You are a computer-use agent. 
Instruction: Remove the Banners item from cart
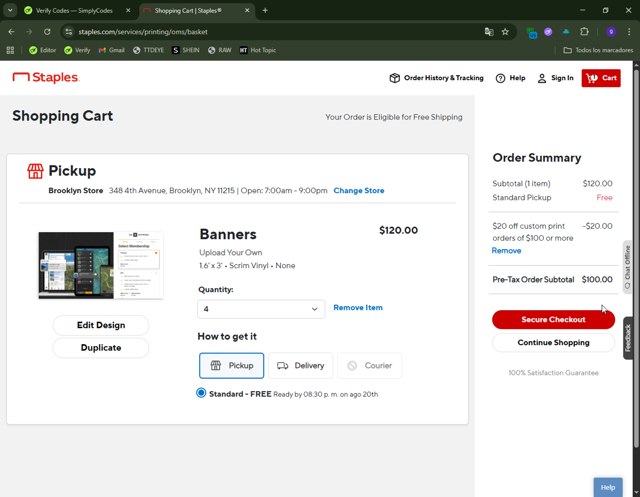point(358,308)
